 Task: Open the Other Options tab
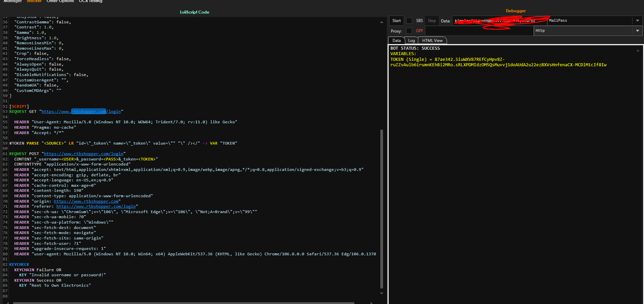[60, 2]
